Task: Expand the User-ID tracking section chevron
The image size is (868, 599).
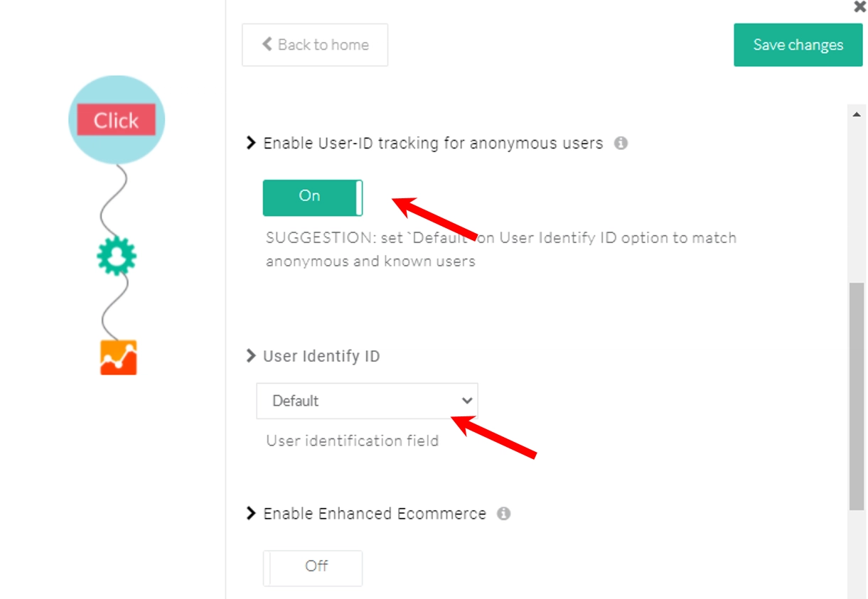Action: click(250, 142)
